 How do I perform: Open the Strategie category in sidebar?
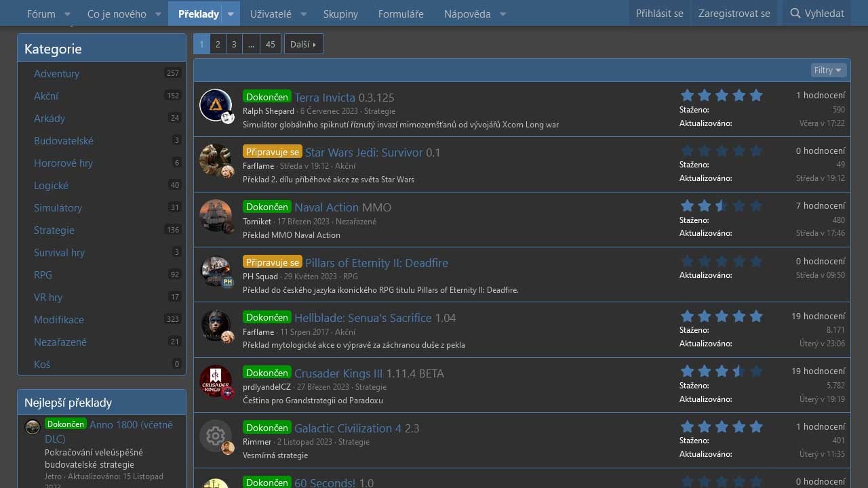(x=54, y=230)
